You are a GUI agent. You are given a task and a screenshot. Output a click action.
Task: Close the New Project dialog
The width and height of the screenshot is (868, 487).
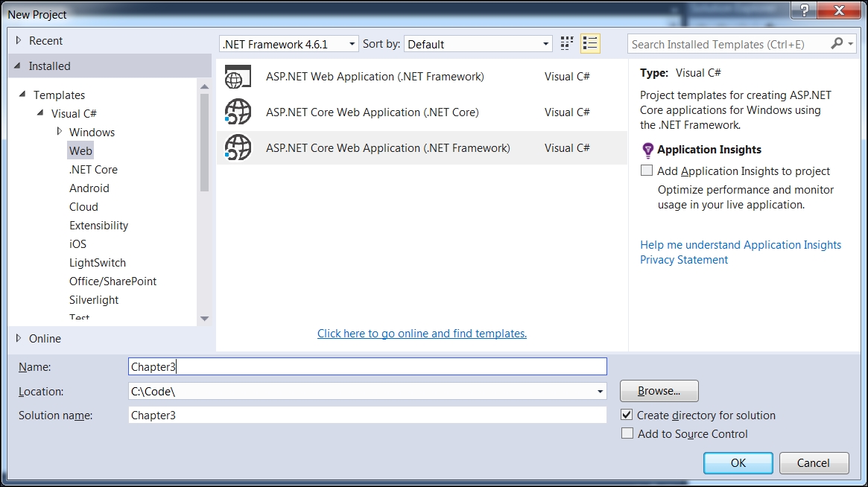point(839,10)
